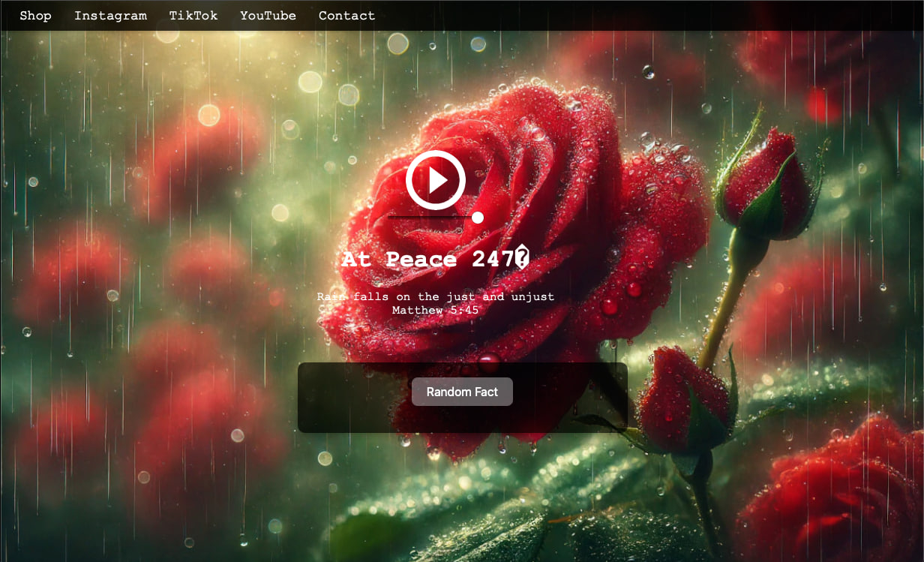Click the dark slider track line

[x=427, y=218]
